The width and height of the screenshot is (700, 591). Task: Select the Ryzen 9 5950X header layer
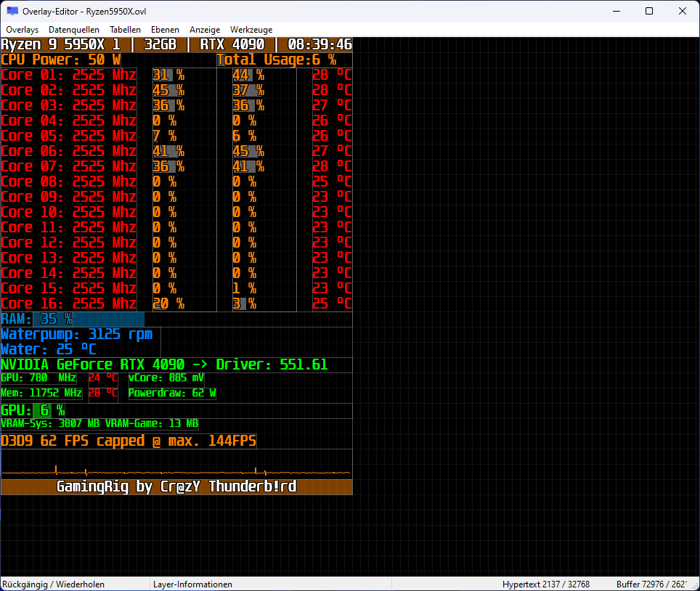[176, 44]
